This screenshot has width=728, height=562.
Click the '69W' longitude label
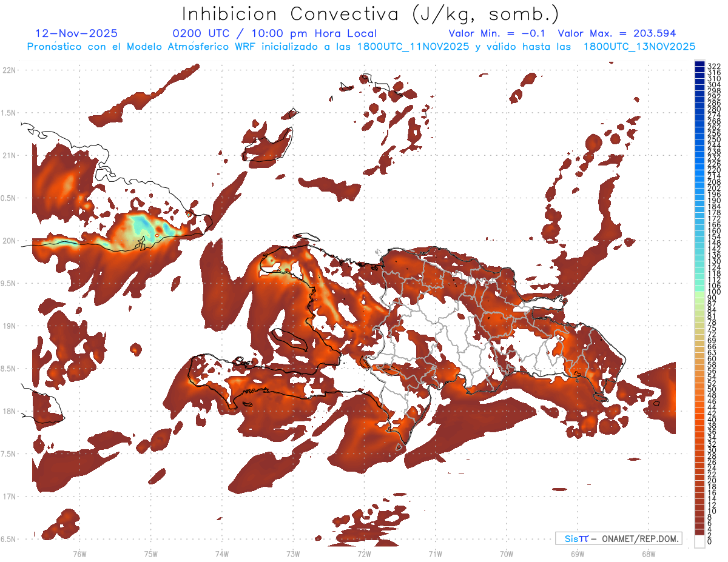point(578,554)
